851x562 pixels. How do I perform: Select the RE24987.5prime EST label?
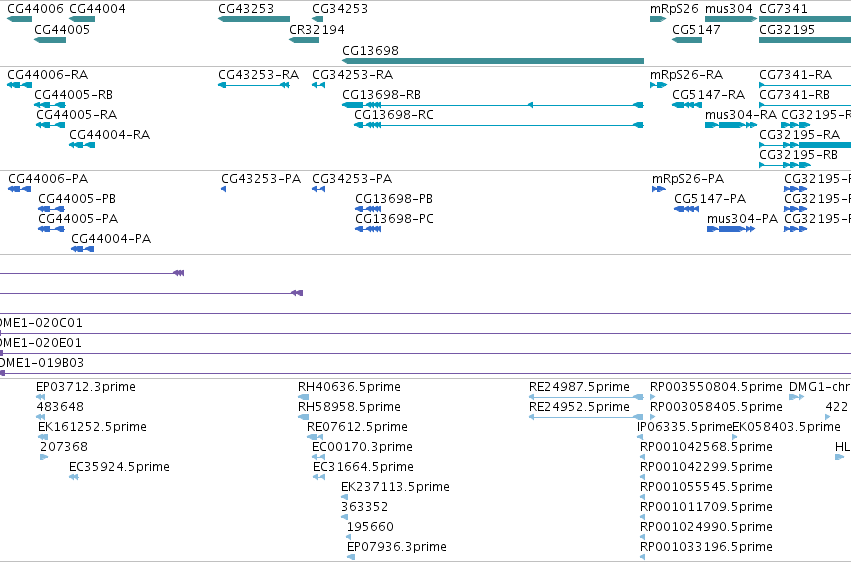pos(579,387)
